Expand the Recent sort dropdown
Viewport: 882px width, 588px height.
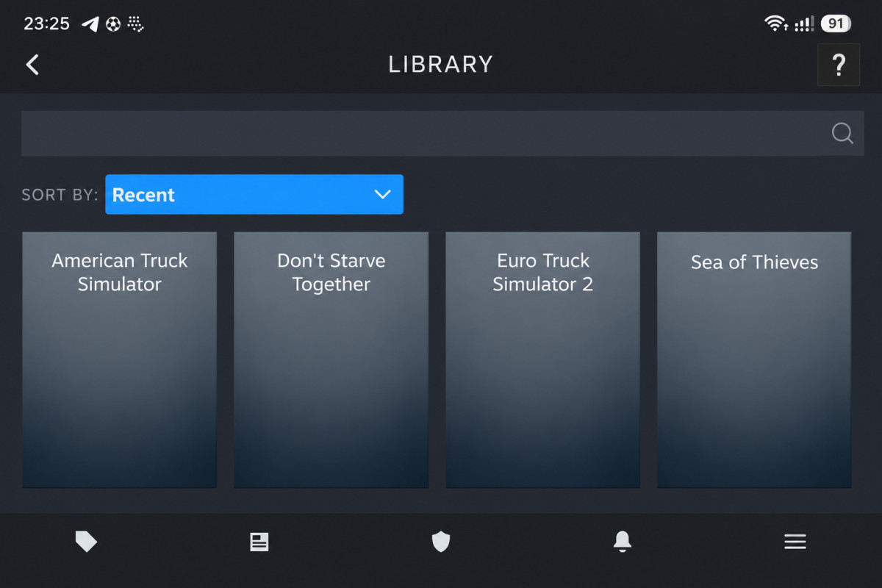pos(254,195)
